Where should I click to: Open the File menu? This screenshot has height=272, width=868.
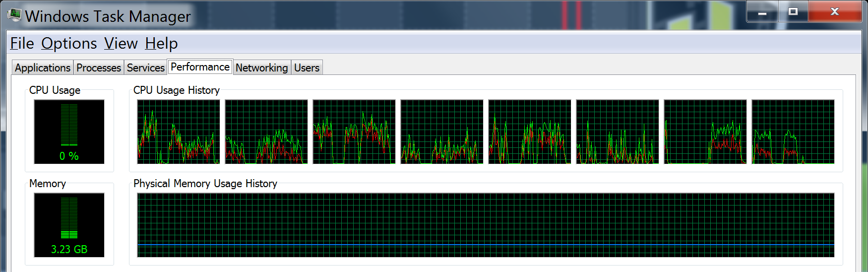pos(22,44)
